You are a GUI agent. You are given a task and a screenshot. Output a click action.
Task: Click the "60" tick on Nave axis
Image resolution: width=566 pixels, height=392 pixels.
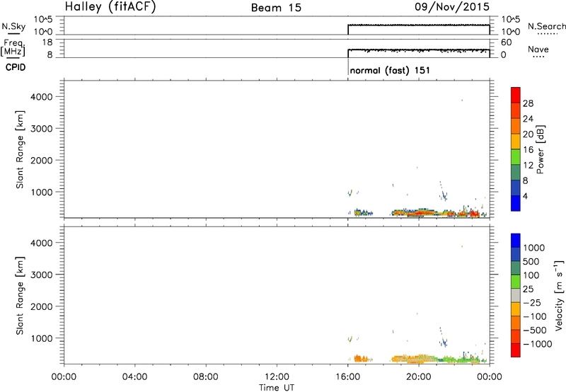506,42
